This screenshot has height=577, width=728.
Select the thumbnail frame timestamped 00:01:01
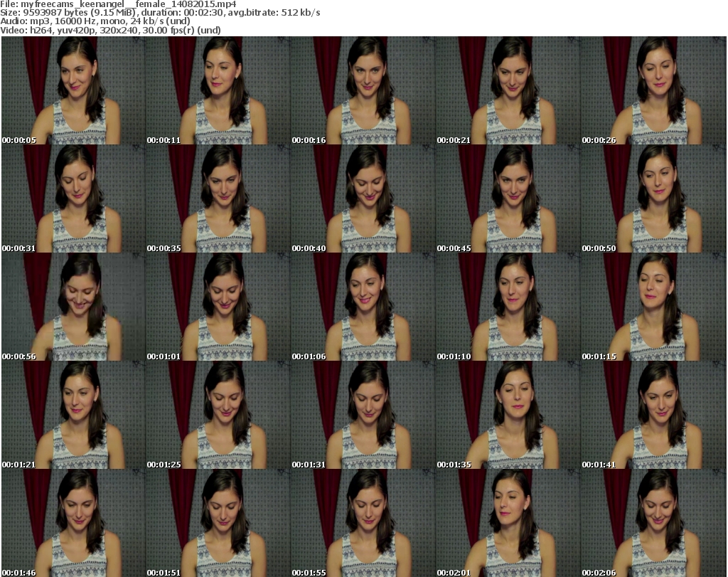click(218, 307)
